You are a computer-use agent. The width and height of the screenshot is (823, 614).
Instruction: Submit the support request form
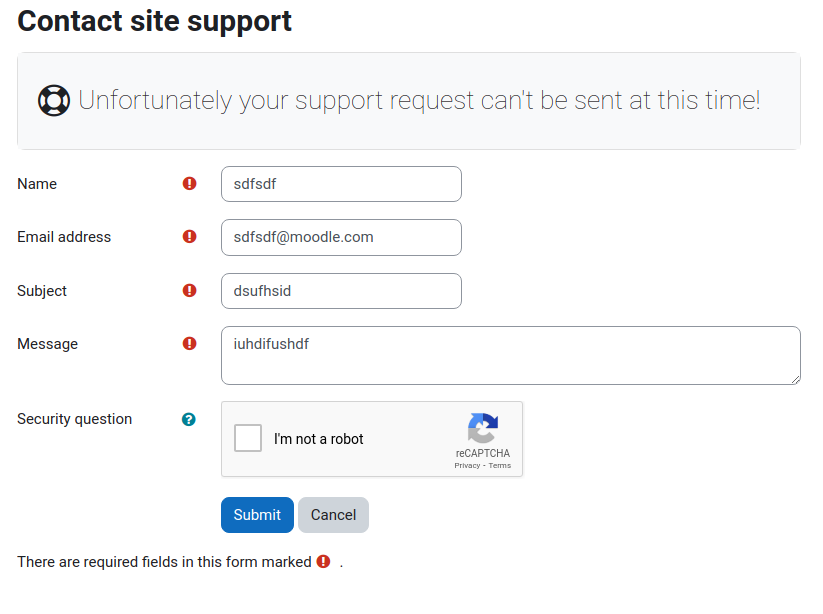[257, 515]
